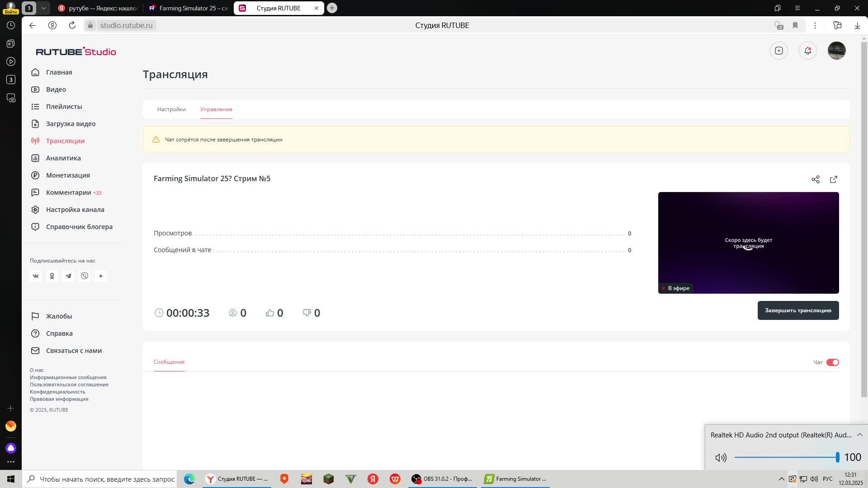This screenshot has height=488, width=868.
Task: Open the Odnoklassniki social icon
Action: pyautogui.click(x=52, y=276)
